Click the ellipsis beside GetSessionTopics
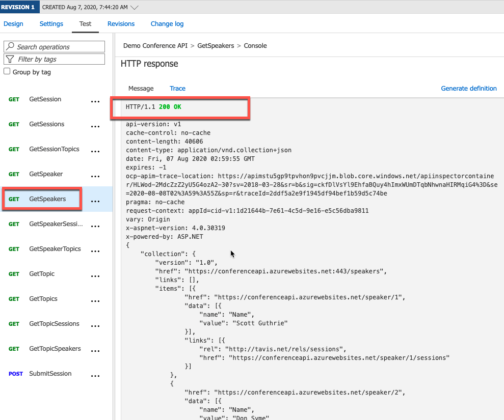Image resolution: width=504 pixels, height=420 pixels. (x=95, y=151)
